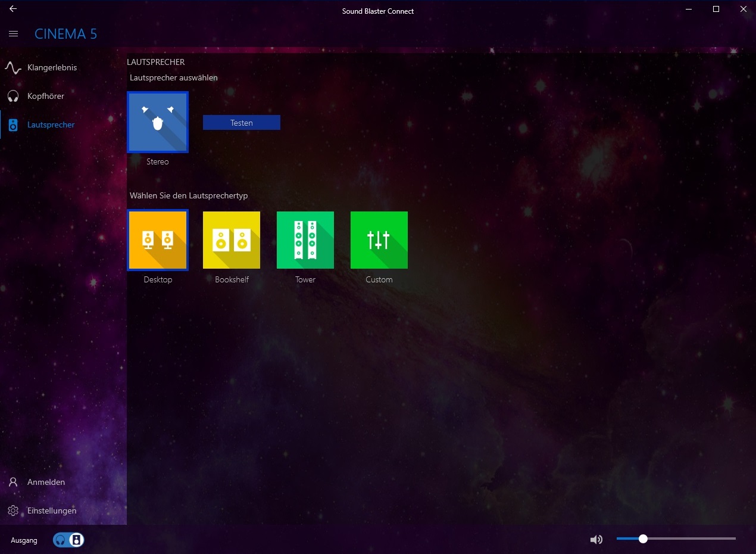Choose the Bookshelf speaker type

coord(232,240)
